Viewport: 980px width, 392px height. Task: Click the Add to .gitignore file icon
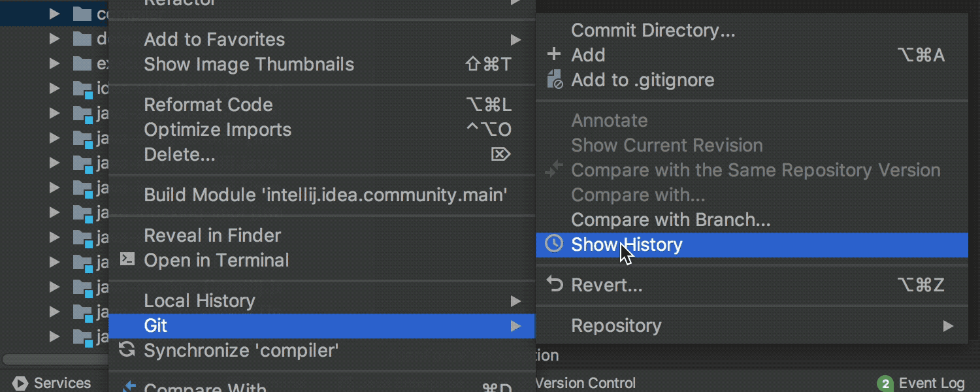(554, 80)
